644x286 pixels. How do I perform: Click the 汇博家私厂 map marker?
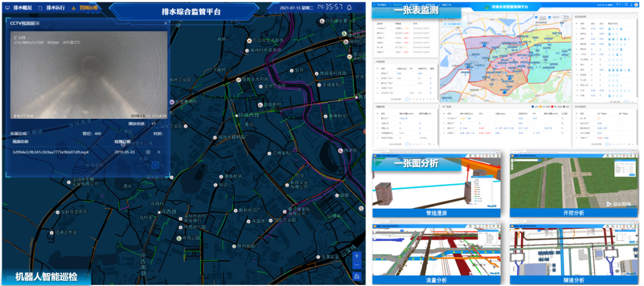[x=270, y=153]
